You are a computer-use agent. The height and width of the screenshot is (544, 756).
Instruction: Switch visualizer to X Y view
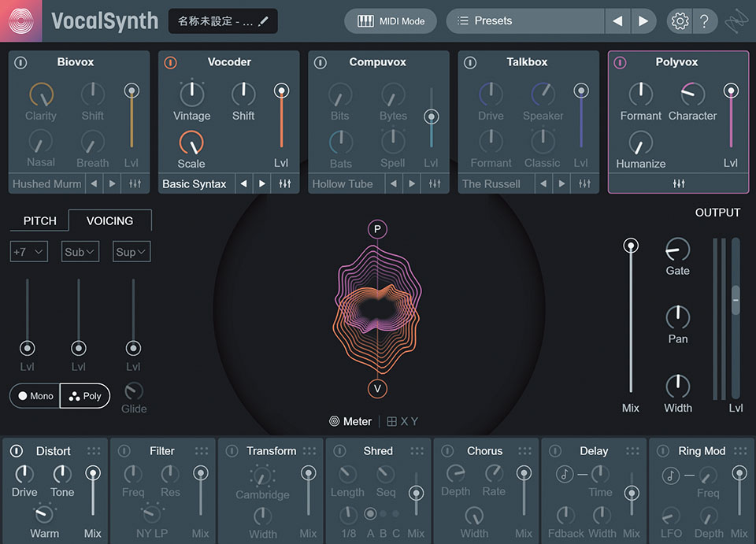pos(402,421)
